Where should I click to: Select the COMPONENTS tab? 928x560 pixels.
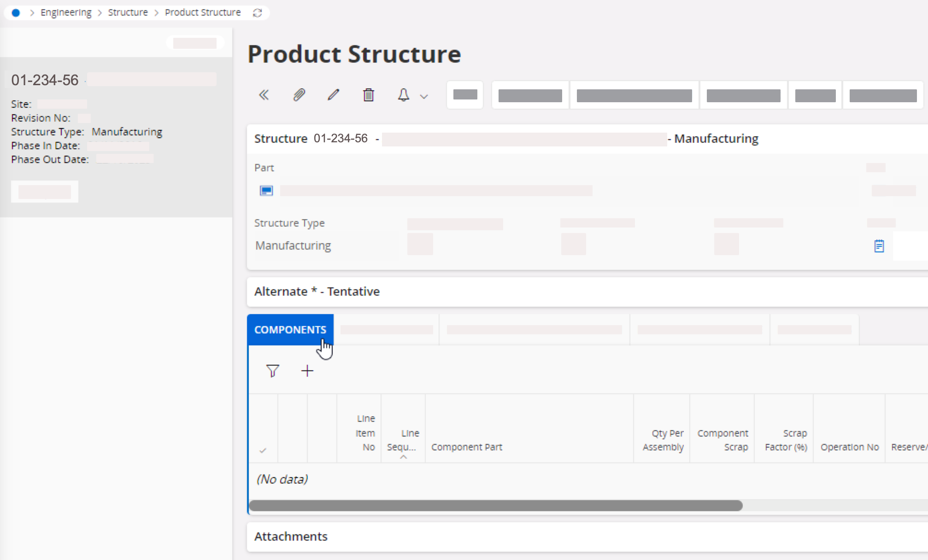pyautogui.click(x=290, y=330)
